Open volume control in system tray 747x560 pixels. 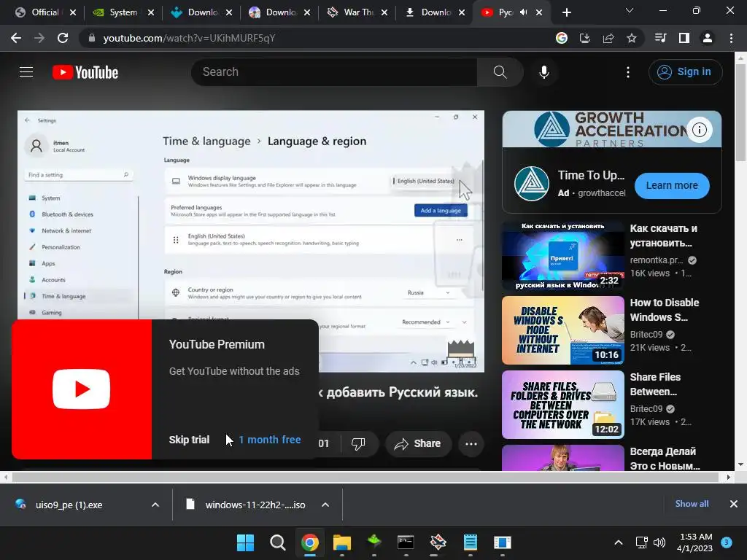tap(659, 542)
